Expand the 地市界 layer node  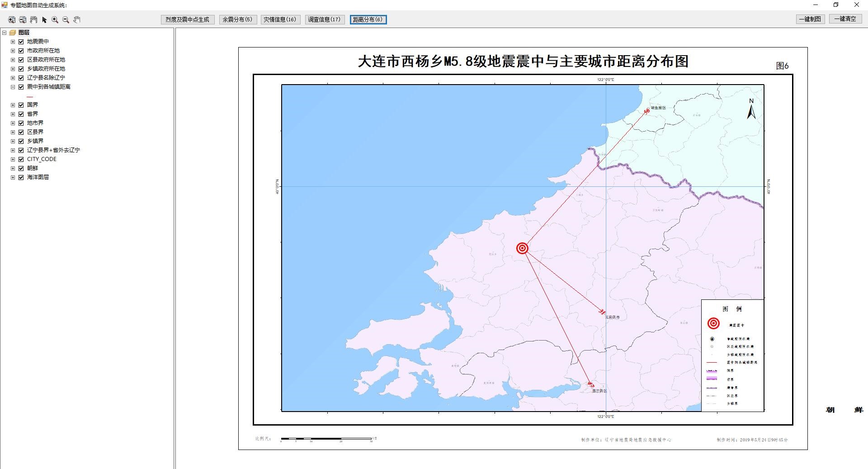13,123
